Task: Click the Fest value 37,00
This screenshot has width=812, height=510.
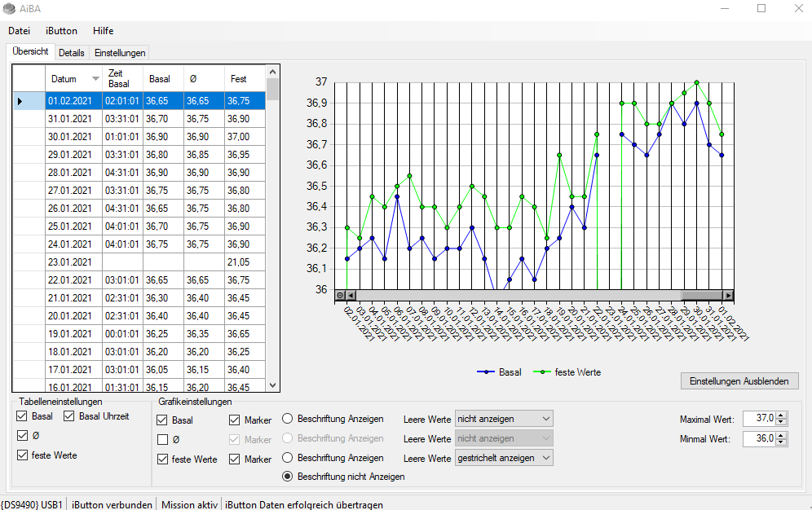Action: [245, 137]
